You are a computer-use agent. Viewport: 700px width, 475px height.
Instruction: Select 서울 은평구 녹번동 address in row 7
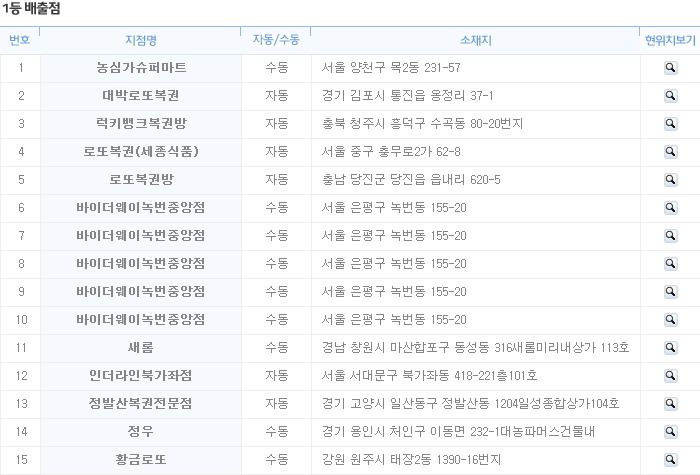coord(394,236)
